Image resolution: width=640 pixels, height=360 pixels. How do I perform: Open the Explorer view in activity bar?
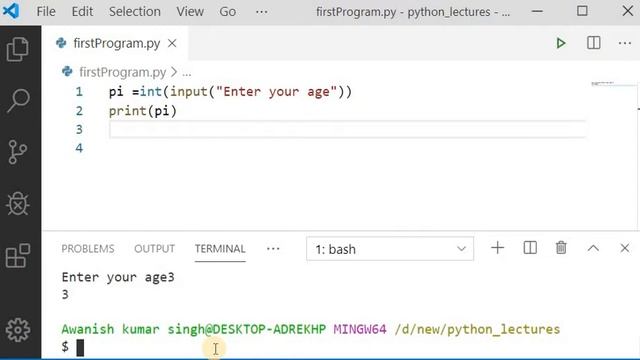[x=18, y=49]
